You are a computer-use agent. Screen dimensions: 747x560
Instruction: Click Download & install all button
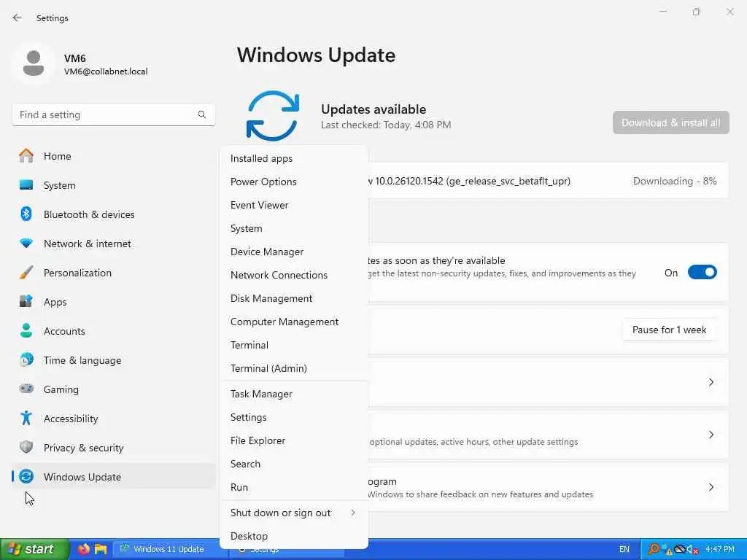(x=671, y=122)
